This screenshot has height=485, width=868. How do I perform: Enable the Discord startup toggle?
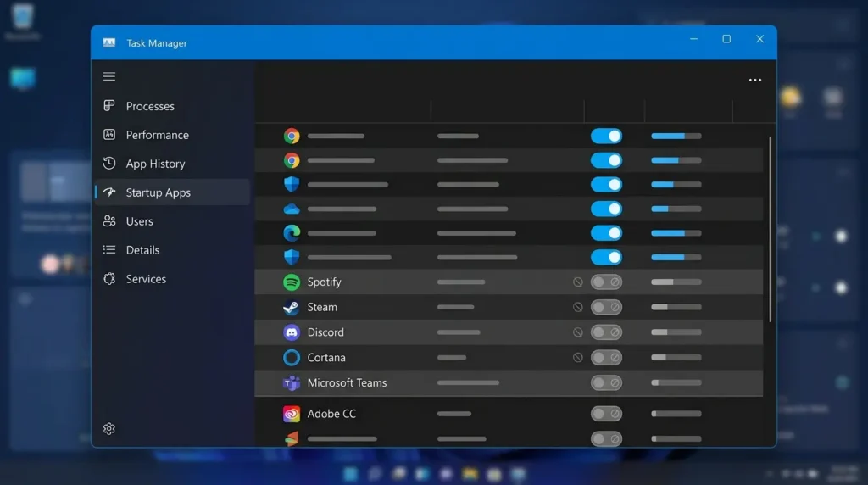click(606, 332)
